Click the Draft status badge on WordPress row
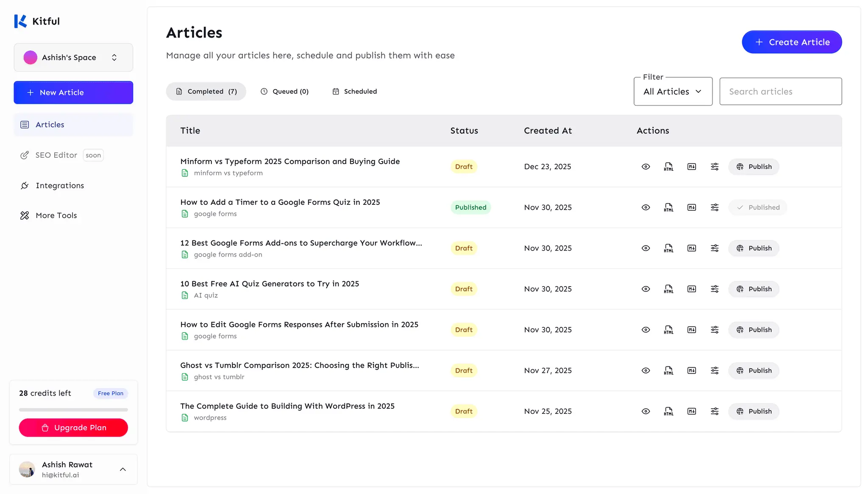The width and height of the screenshot is (868, 494). (x=464, y=411)
